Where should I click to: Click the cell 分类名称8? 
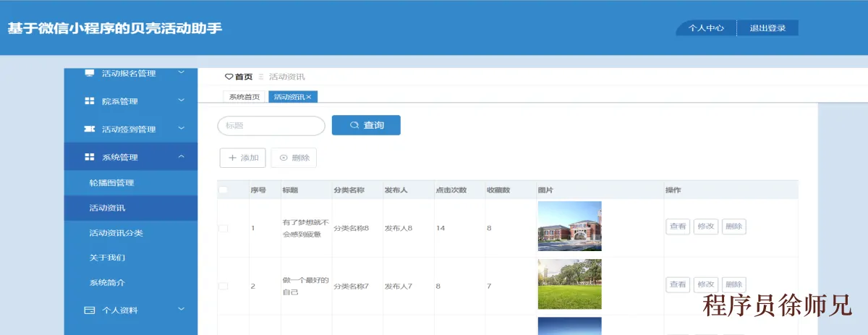(x=352, y=229)
